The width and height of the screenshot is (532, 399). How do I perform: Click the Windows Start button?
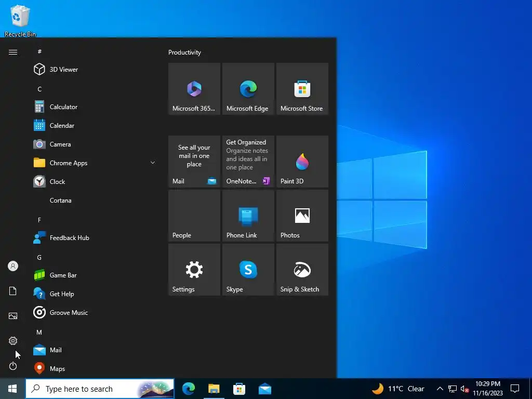pos(12,389)
